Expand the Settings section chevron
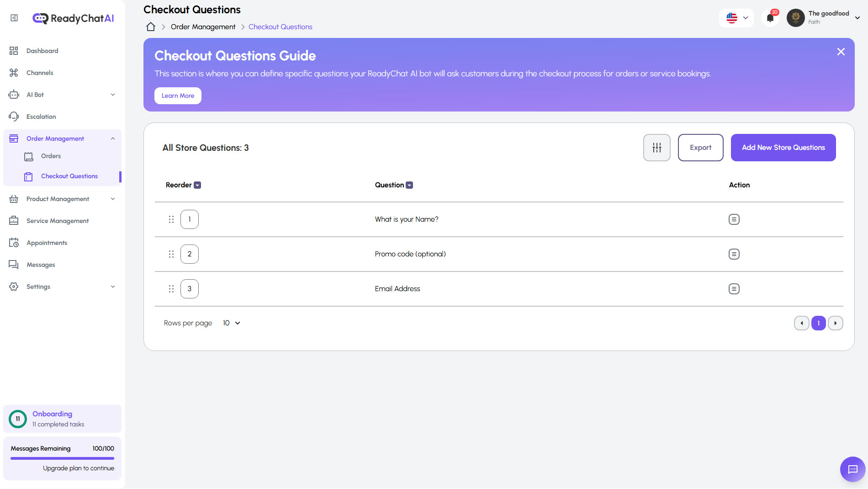The height and width of the screenshot is (489, 868). [x=113, y=287]
